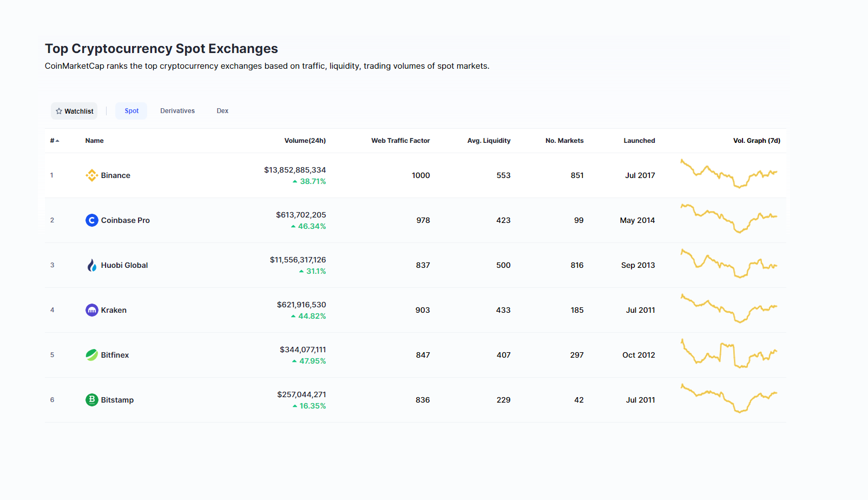Click the Bitstamp logo icon
The height and width of the screenshot is (500, 868).
tap(92, 400)
